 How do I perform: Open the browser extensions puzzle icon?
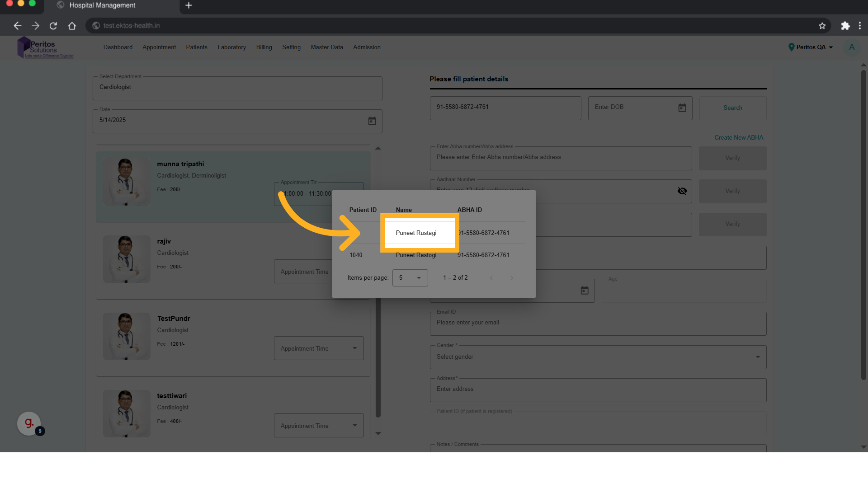point(845,26)
